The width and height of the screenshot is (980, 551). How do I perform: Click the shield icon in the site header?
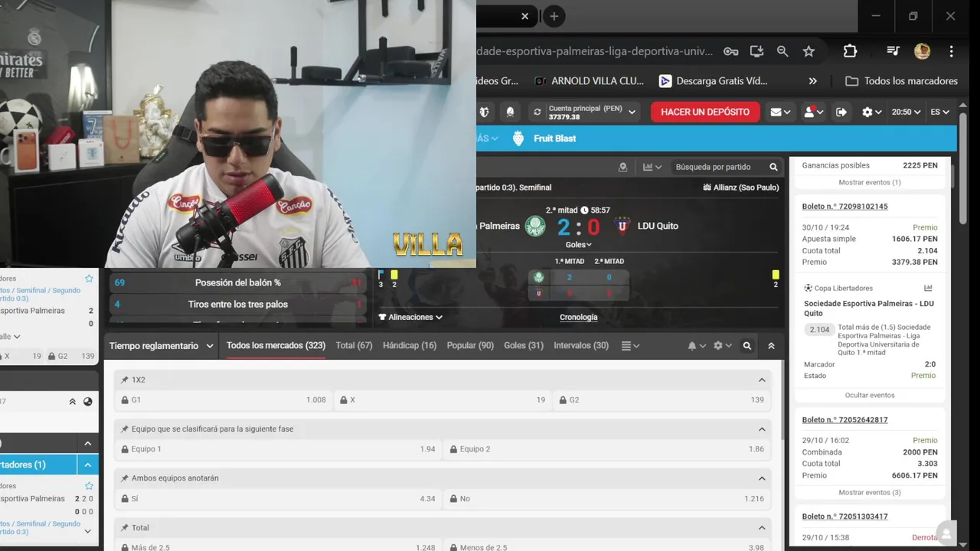[x=484, y=112]
